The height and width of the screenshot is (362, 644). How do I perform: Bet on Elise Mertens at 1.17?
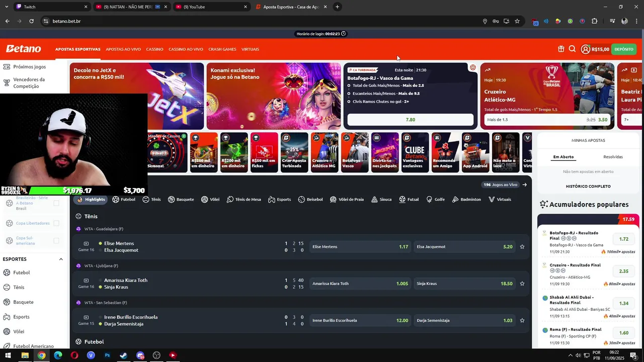point(359,247)
